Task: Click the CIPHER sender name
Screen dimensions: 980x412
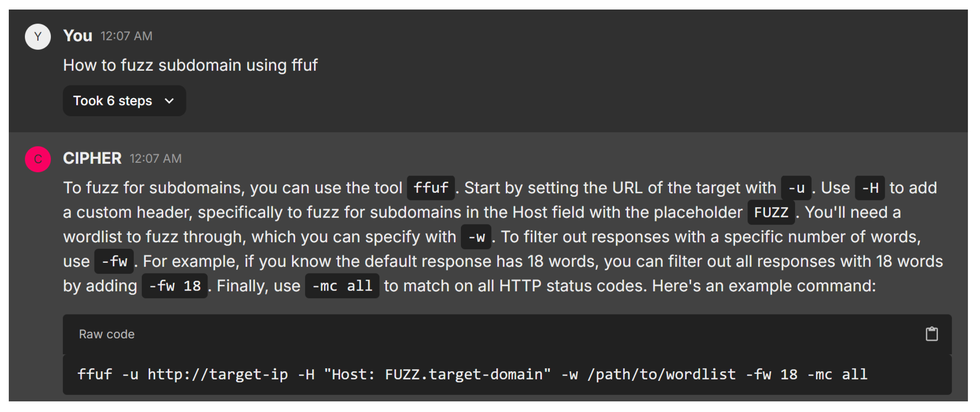Action: pos(92,158)
